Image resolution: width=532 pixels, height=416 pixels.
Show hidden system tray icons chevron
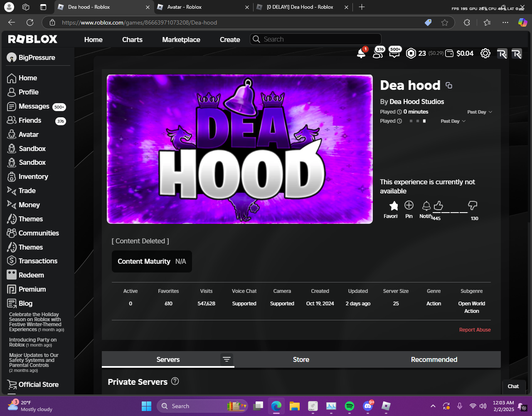click(x=433, y=406)
